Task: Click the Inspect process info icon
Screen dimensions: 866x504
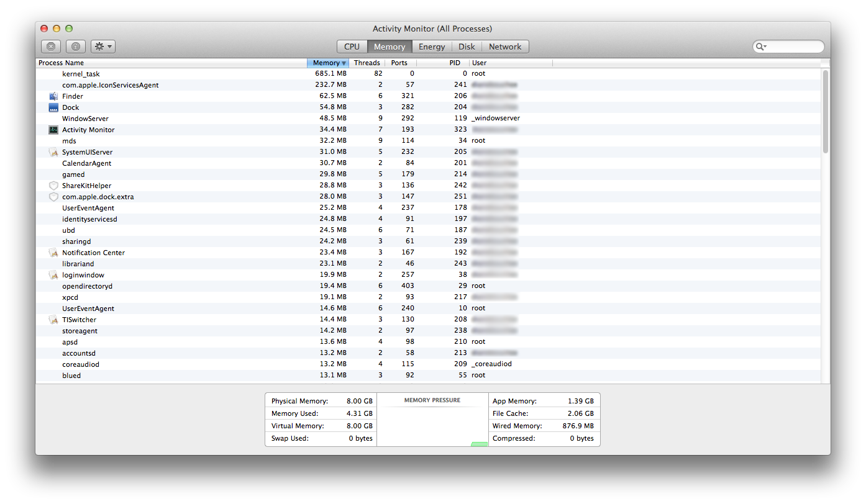Action: 76,47
